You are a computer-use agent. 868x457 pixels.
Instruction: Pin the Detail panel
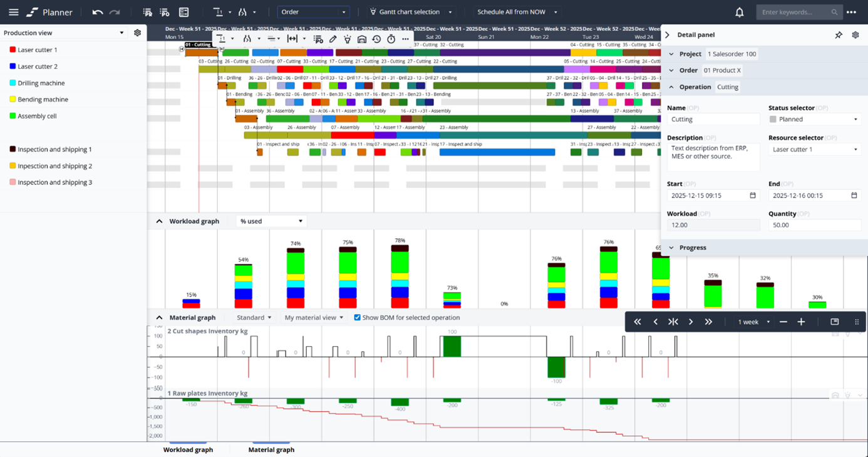(839, 35)
